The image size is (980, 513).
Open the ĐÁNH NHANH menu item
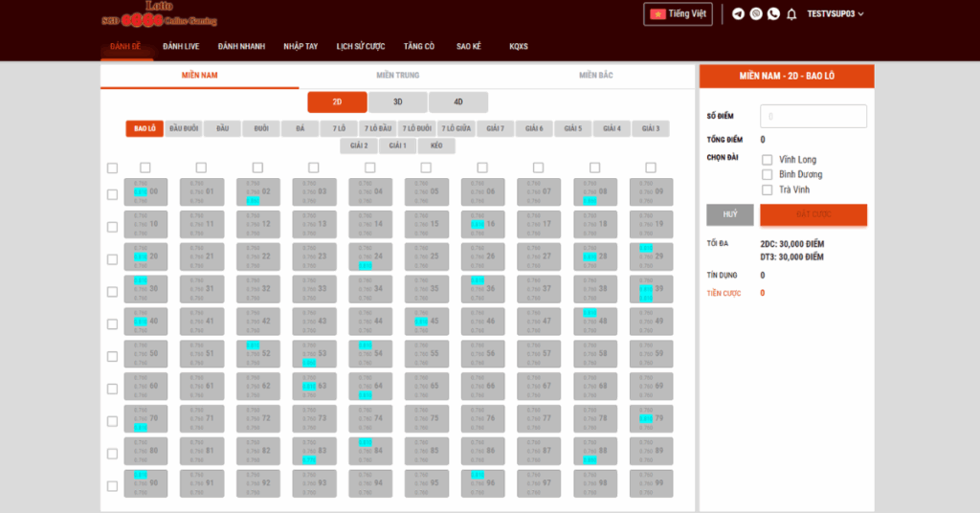point(241,46)
